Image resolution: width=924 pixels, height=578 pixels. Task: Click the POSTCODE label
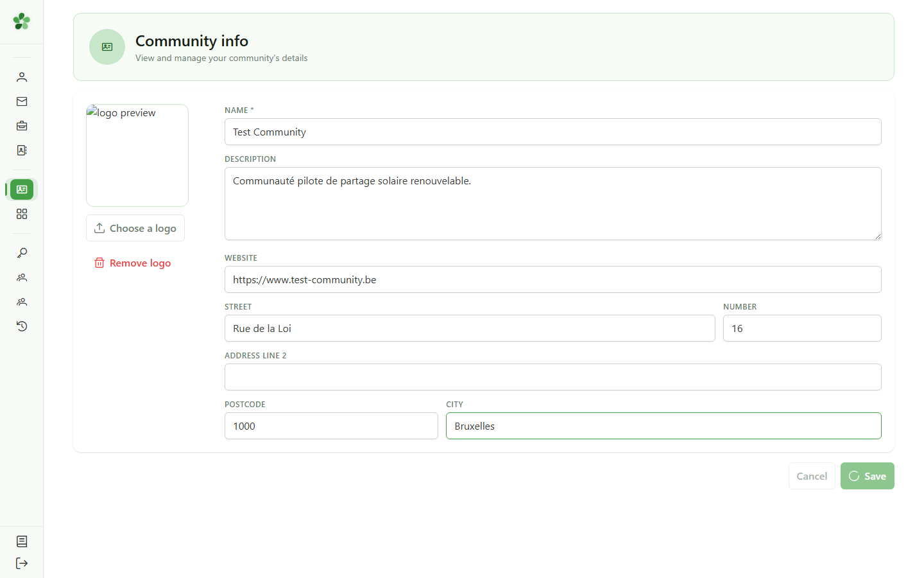click(245, 405)
